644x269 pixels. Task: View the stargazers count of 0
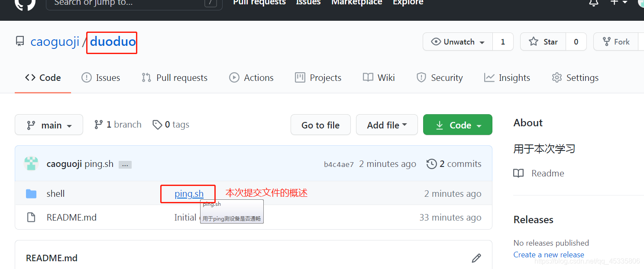[576, 42]
